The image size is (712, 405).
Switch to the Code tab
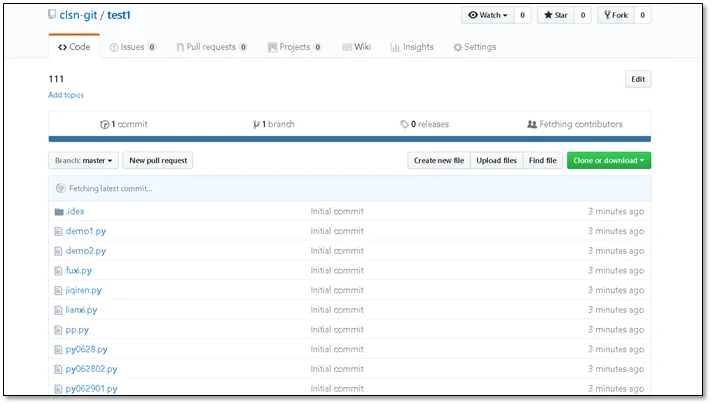coord(74,47)
